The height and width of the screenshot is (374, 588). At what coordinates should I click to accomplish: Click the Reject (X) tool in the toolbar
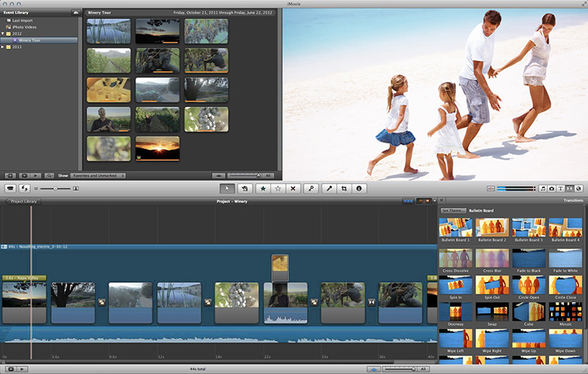coord(292,188)
